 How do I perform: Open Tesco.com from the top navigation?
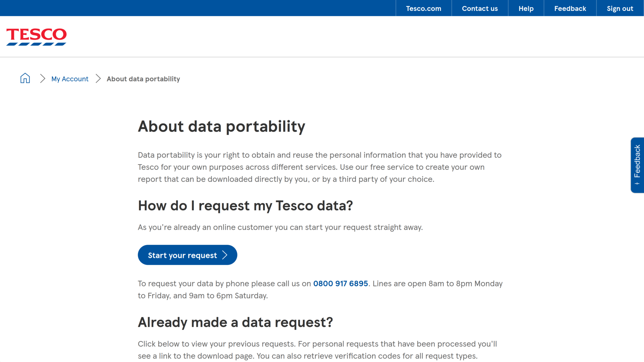423,8
